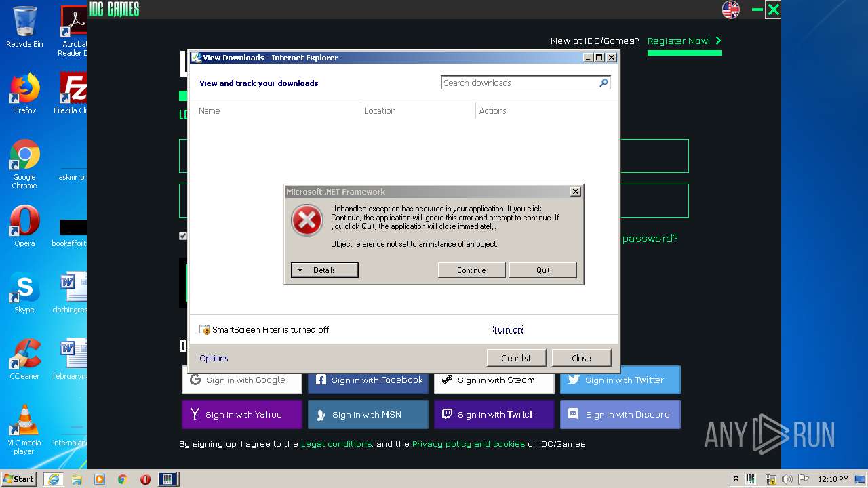Click Clear list in View Downloads
Viewport: 868px width, 488px height.
click(516, 358)
